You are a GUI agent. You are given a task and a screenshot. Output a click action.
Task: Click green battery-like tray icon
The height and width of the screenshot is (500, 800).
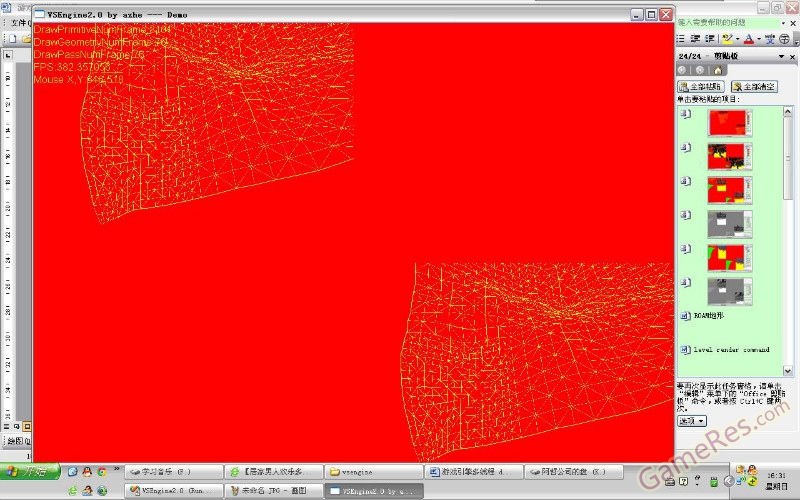click(714, 481)
